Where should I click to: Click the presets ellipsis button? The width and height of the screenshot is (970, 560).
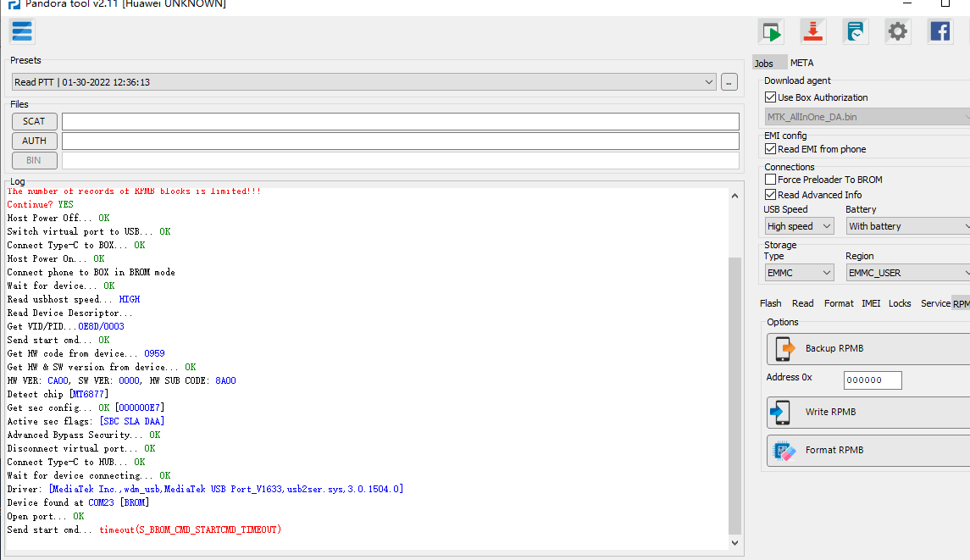tap(729, 82)
